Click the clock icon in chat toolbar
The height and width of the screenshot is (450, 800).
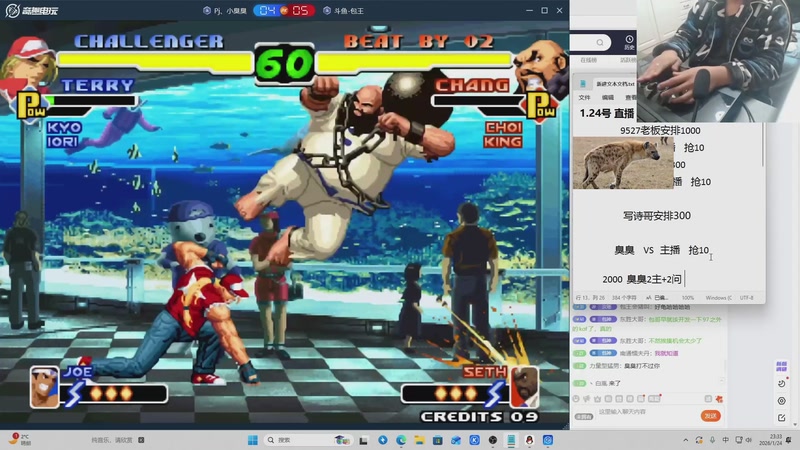pyautogui.click(x=576, y=398)
